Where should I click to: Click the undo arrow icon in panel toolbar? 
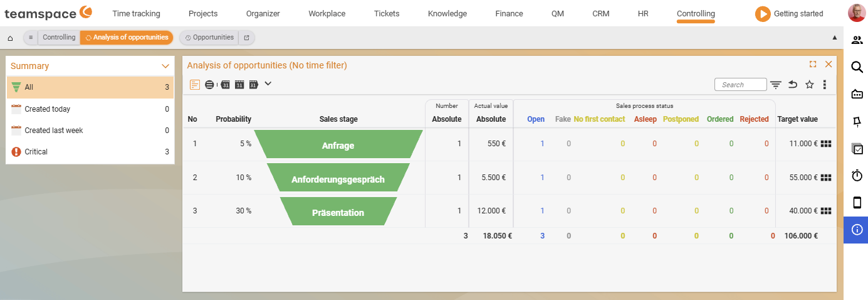tap(793, 85)
